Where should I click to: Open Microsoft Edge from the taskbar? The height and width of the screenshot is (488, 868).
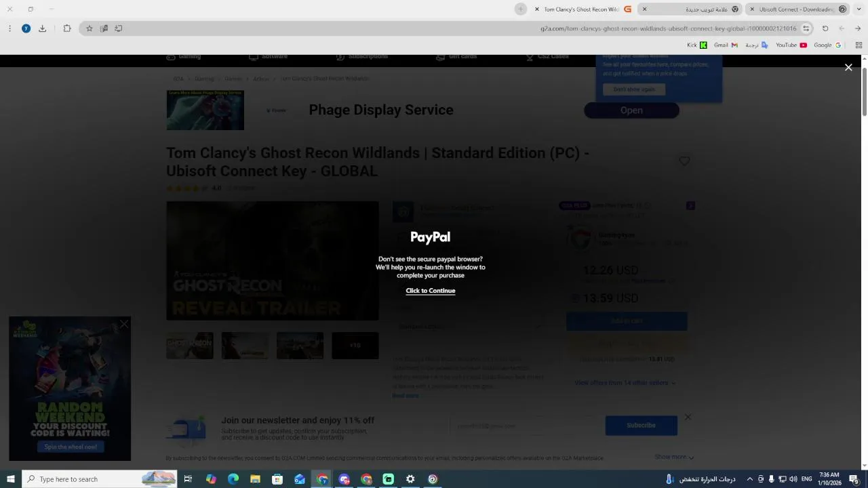pyautogui.click(x=233, y=479)
